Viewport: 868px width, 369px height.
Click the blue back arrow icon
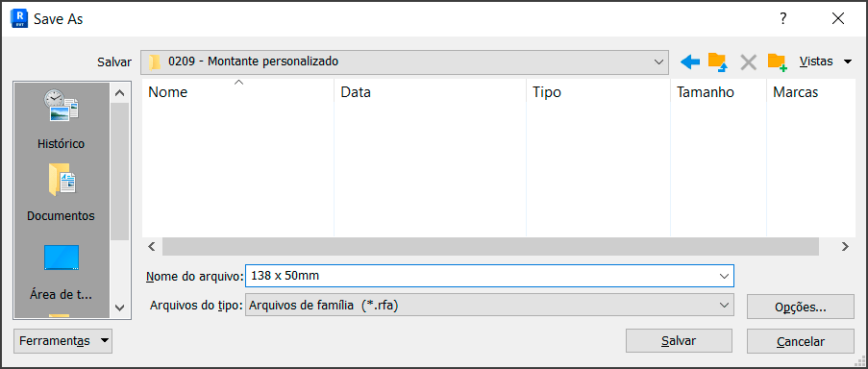(690, 61)
